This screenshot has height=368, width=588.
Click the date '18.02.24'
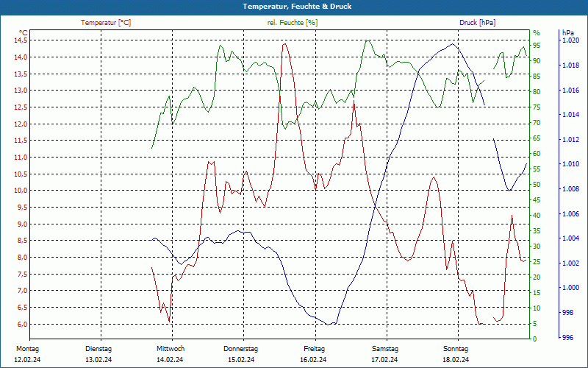coord(456,360)
